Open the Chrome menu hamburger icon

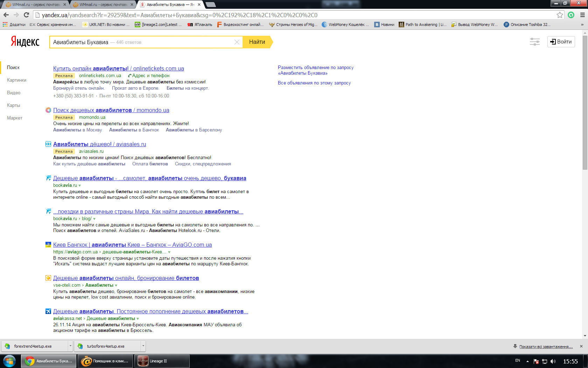[x=582, y=15]
